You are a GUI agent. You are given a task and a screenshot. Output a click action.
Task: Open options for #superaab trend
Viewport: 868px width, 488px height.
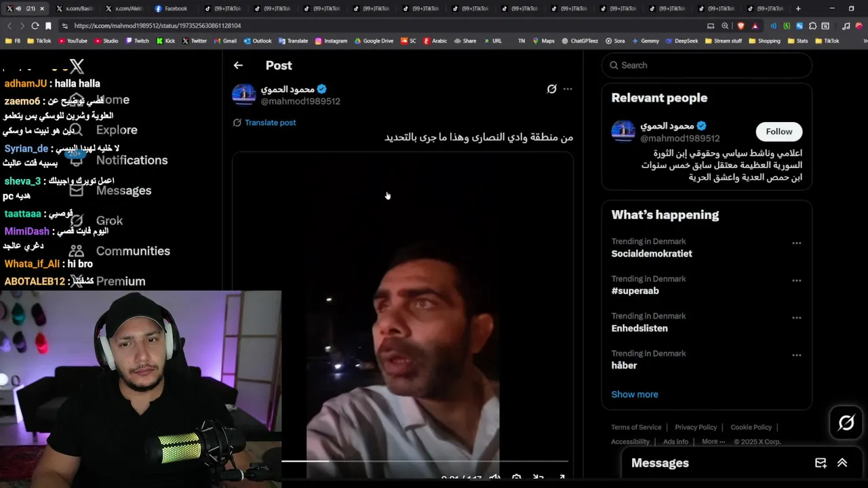coord(797,280)
